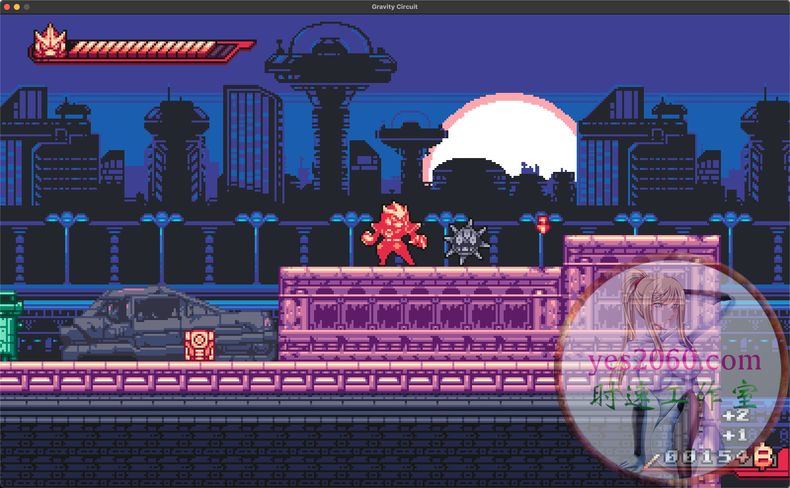Screen dimensions: 790x488
Task: Click the Gravity Circuit window title
Action: click(395, 7)
